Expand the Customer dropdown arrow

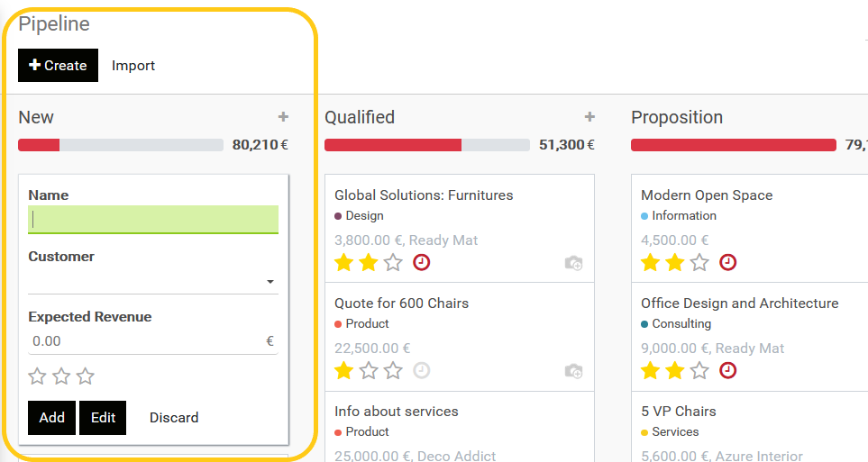270,282
